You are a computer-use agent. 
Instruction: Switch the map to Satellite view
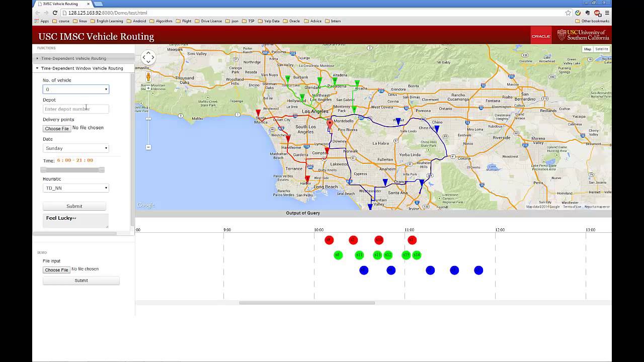[x=601, y=49]
